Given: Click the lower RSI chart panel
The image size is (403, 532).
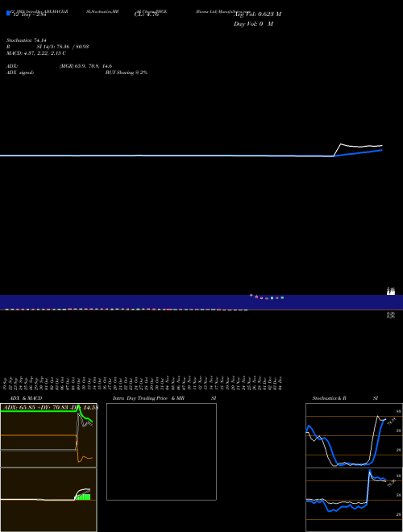Looking at the screenshot, I should pyautogui.click(x=354, y=500).
